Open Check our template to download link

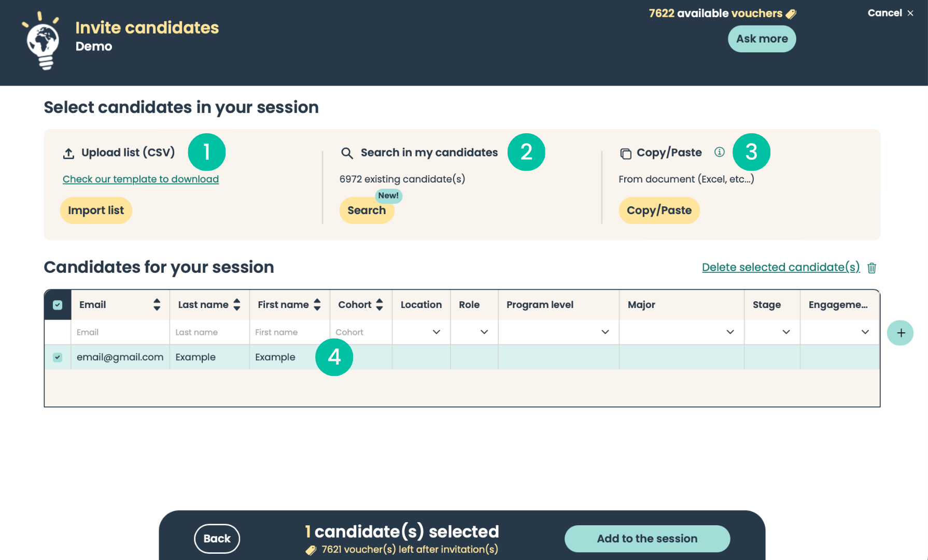pyautogui.click(x=140, y=179)
